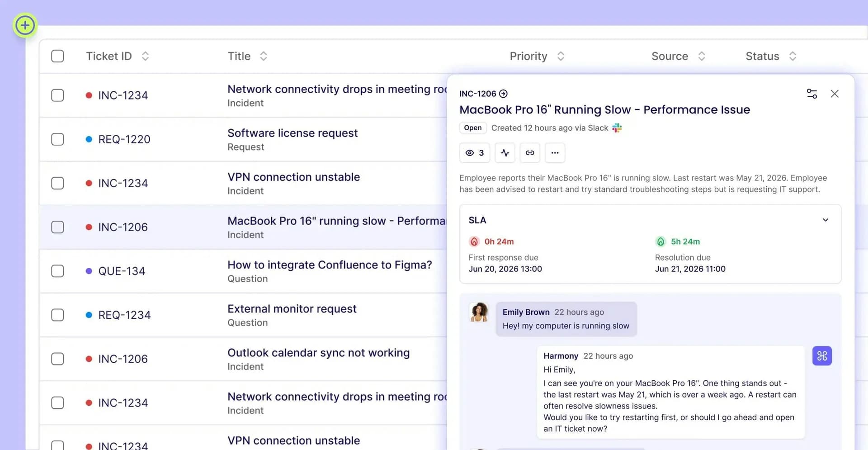This screenshot has height=450, width=868.
Task: Close the INC-1206 detail panel
Action: [x=835, y=94]
